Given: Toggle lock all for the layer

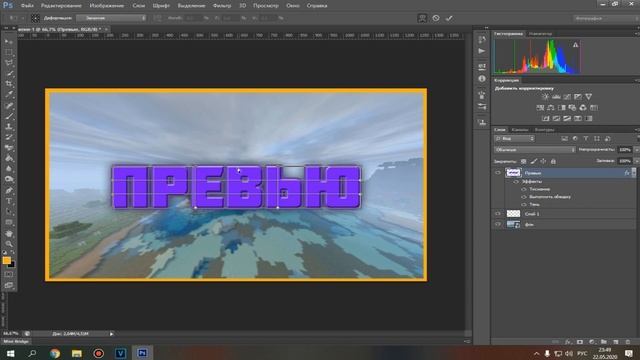Looking at the screenshot, I should 553,161.
